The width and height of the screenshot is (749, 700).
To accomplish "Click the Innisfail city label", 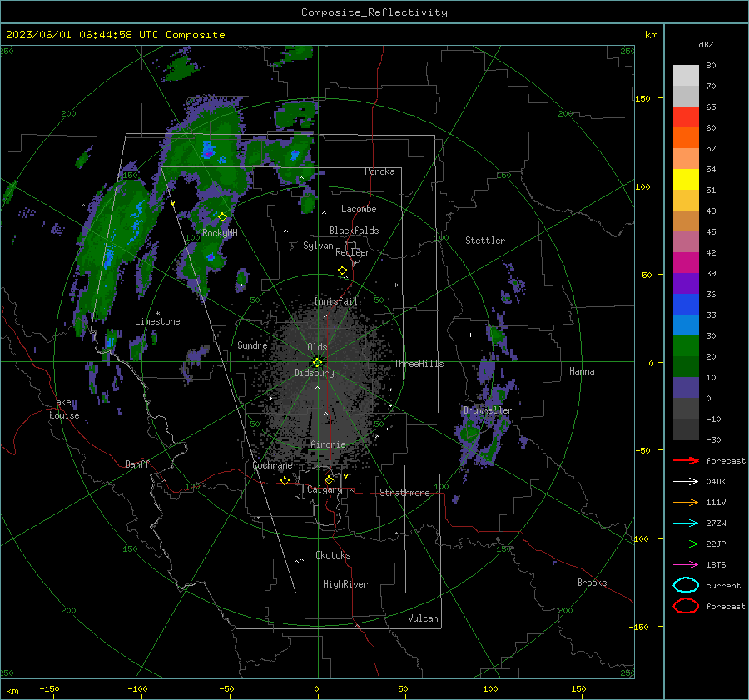I will 336,301.
